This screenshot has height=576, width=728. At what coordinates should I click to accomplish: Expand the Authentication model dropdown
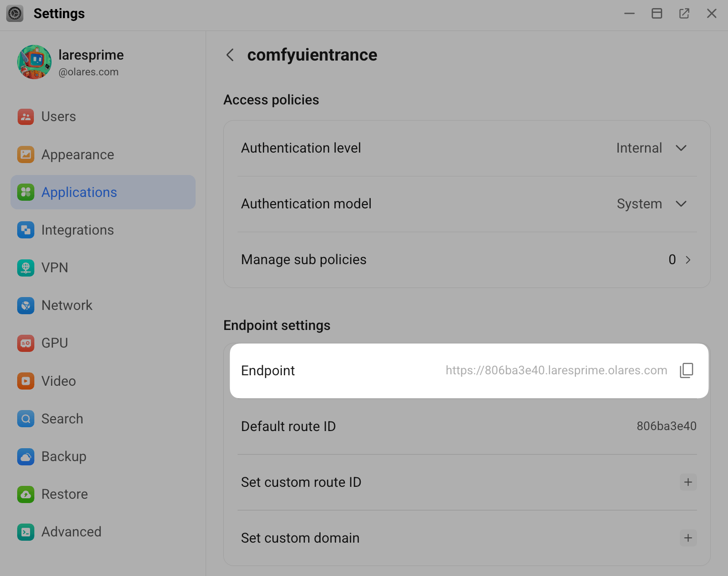pyautogui.click(x=681, y=204)
